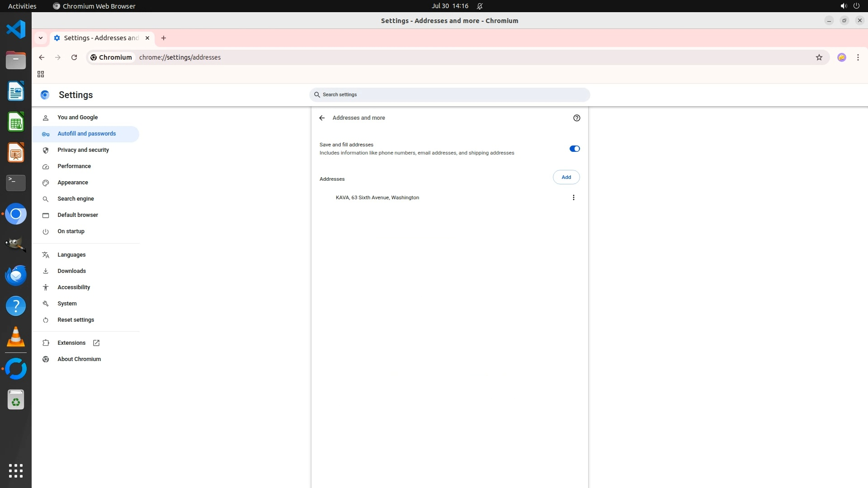Click the help icon in Addresses header

[x=576, y=118]
